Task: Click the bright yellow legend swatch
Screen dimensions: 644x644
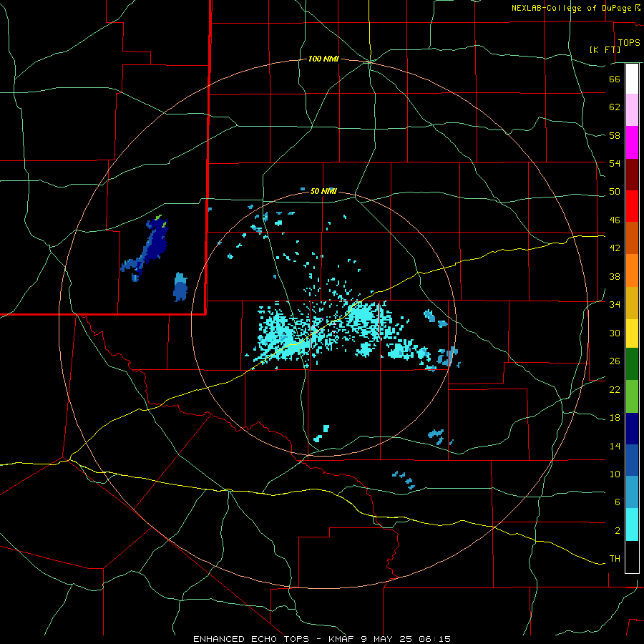Action: tap(632, 333)
